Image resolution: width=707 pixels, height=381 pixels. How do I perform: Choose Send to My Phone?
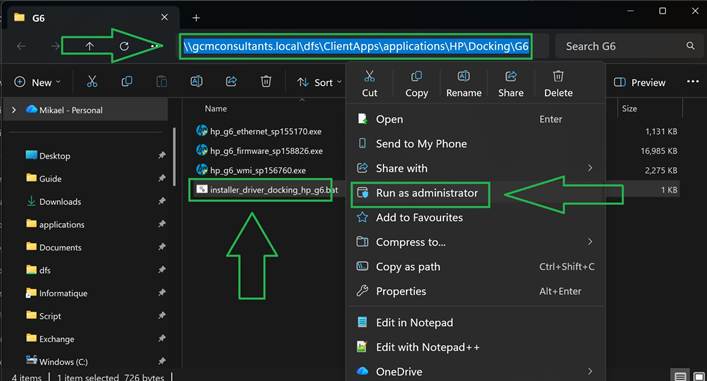(x=476, y=144)
